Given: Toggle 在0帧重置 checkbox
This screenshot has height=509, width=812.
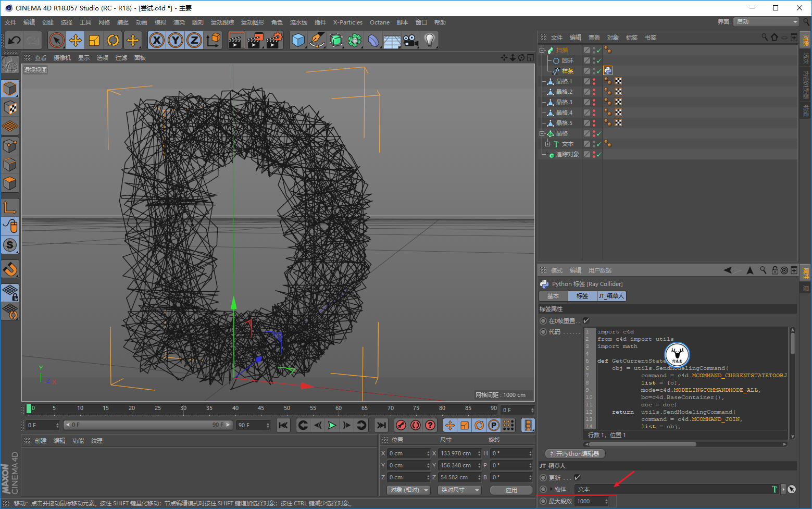Looking at the screenshot, I should point(586,320).
